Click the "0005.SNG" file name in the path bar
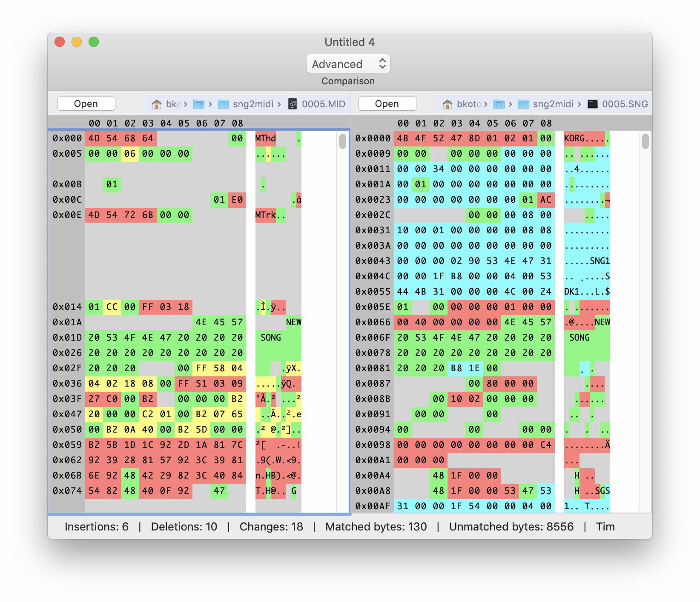The height and width of the screenshot is (602, 700). 625,104
